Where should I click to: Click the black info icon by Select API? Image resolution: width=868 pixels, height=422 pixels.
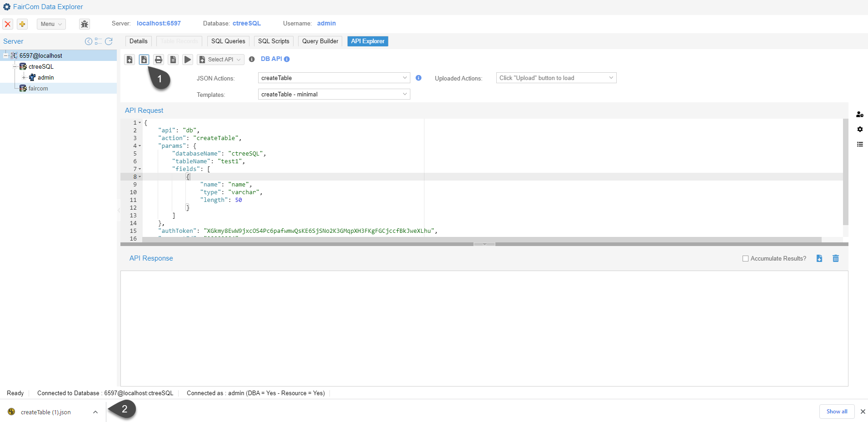[x=252, y=60]
